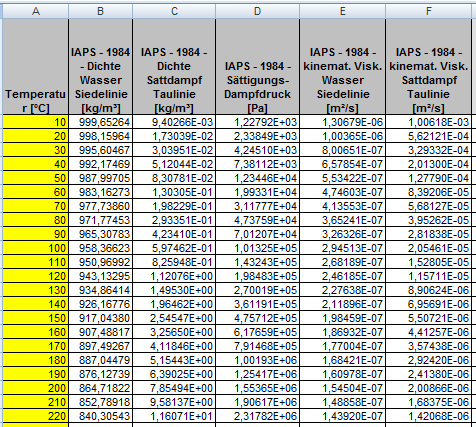This screenshot has width=476, height=427.
Task: Select cell with value 840,30543
Action: click(100, 416)
